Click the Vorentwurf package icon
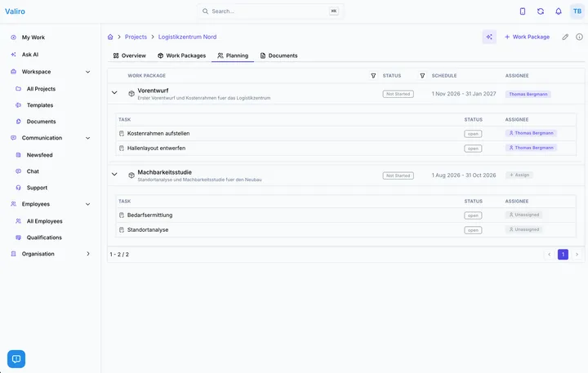This screenshot has height=373, width=588. (x=131, y=94)
